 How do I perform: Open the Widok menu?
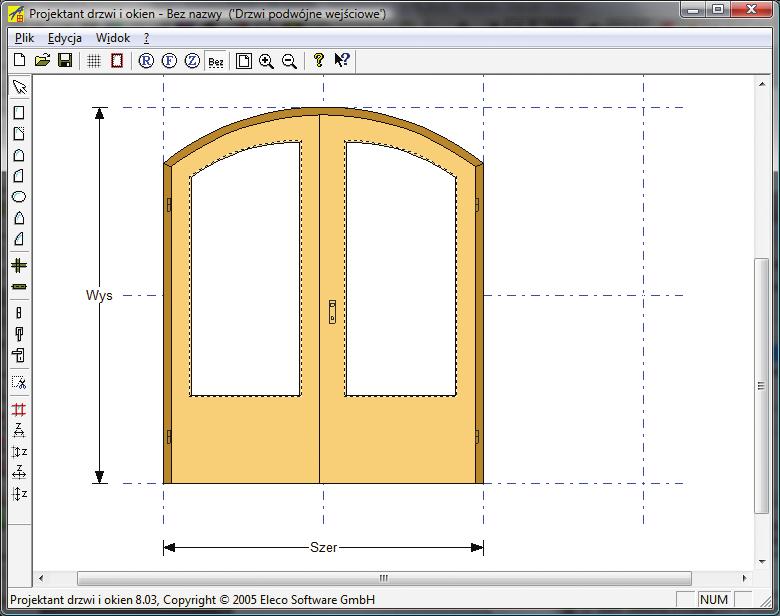113,38
